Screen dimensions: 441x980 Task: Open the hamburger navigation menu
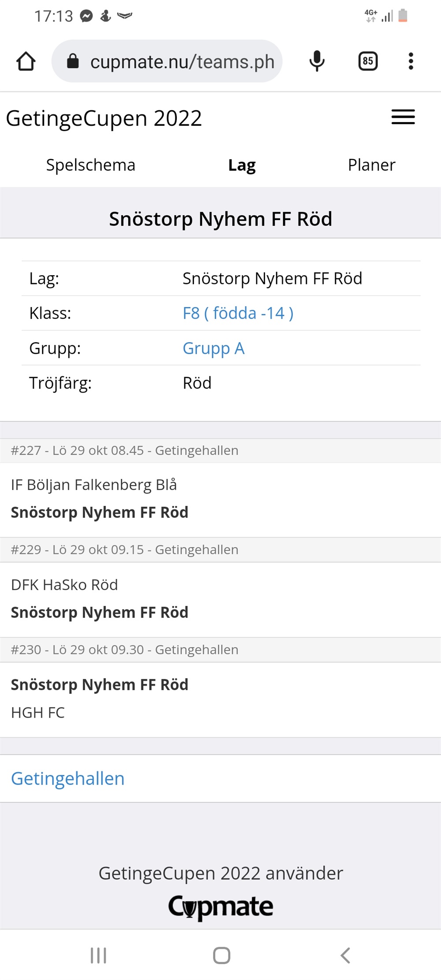click(x=403, y=117)
